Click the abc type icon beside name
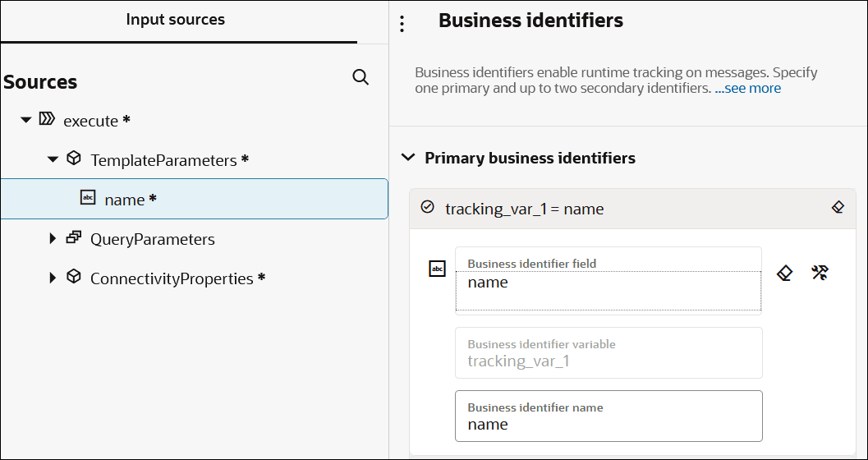 click(x=88, y=198)
